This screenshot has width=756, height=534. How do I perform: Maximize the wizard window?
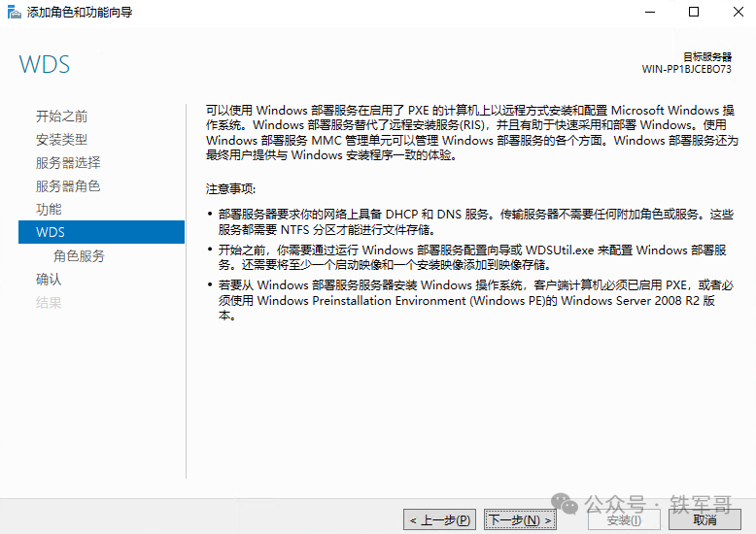click(x=693, y=12)
